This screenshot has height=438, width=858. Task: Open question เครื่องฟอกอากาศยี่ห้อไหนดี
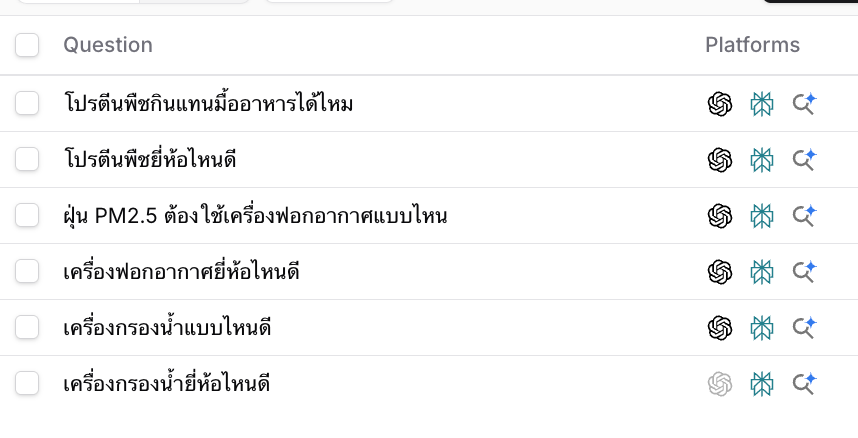pyautogui.click(x=181, y=271)
